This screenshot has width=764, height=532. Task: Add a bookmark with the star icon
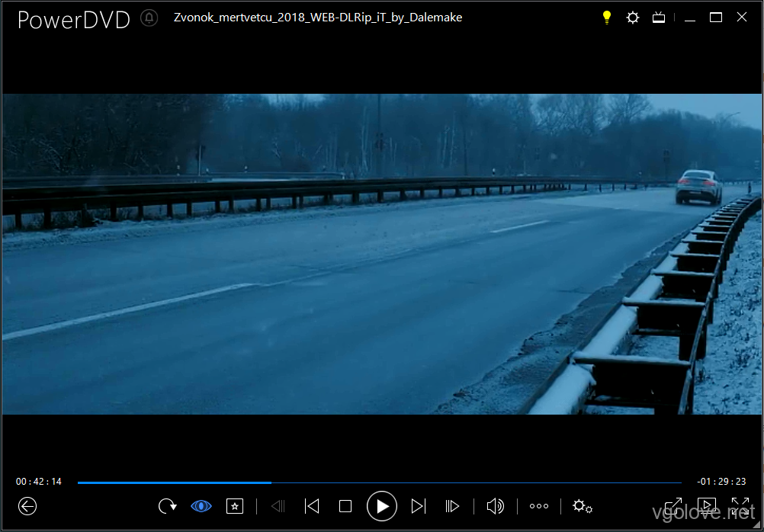235,506
